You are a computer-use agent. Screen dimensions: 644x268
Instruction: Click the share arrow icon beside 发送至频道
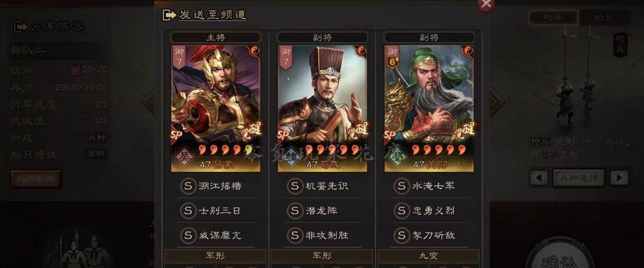click(x=169, y=15)
